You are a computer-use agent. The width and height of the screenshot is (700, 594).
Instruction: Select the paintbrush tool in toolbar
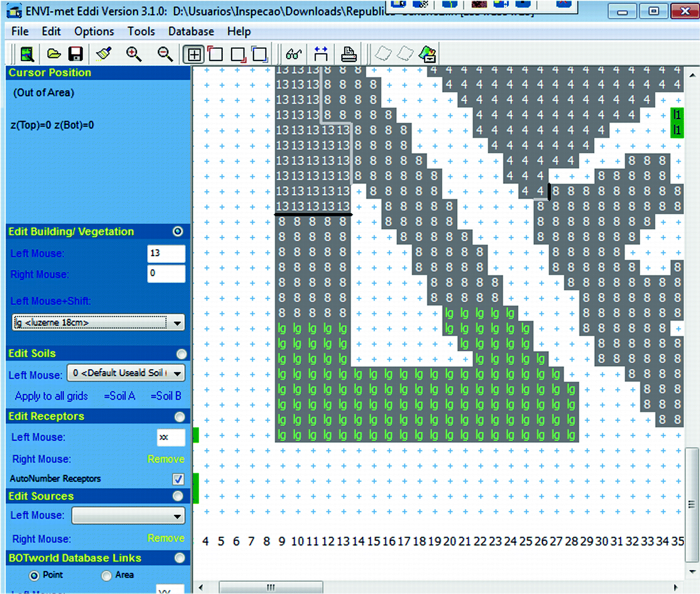pos(104,54)
